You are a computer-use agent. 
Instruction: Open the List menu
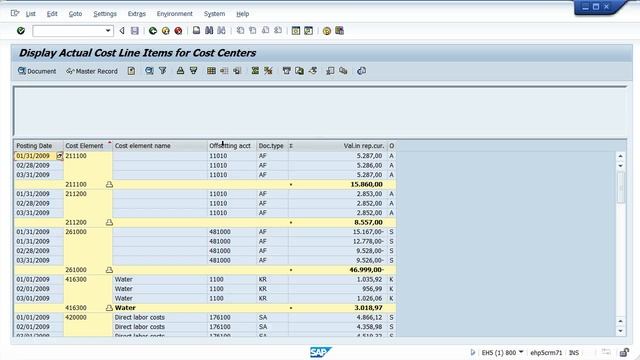click(31, 14)
